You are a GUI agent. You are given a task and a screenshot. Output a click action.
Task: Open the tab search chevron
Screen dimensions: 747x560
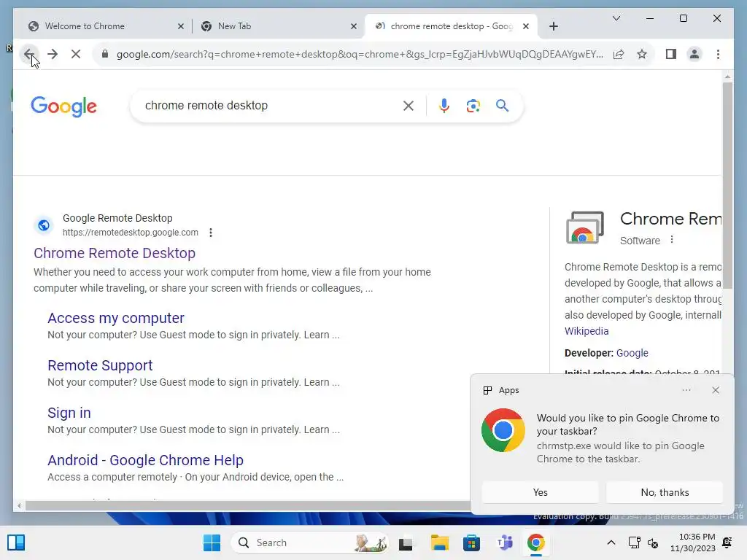click(616, 18)
